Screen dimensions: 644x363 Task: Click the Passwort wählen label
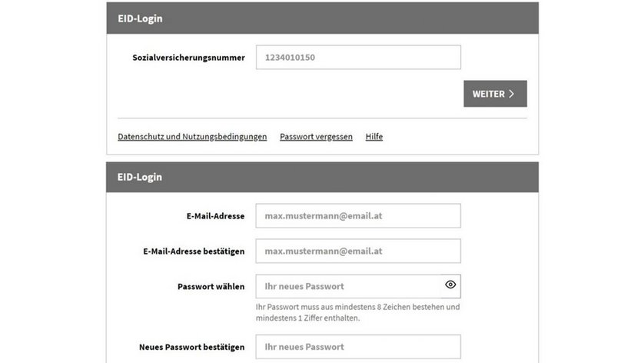(x=211, y=287)
